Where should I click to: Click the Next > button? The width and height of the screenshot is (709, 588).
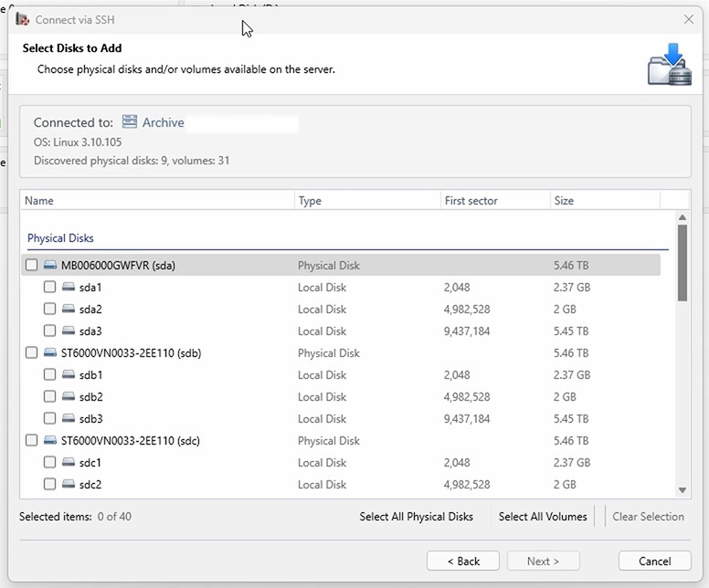[x=543, y=561]
